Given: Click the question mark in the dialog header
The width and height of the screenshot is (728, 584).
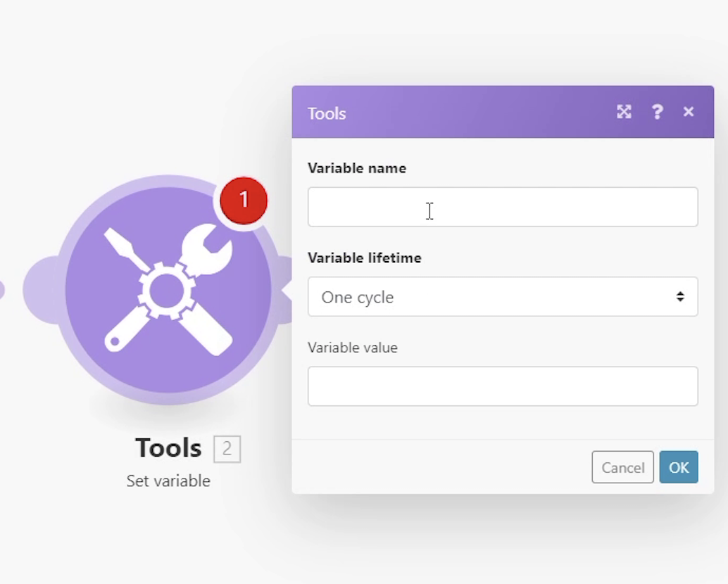Looking at the screenshot, I should (657, 112).
